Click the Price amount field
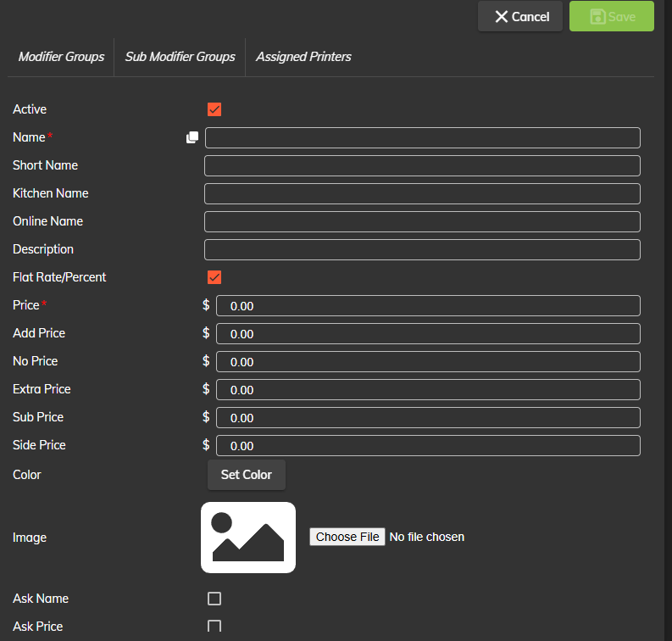The height and width of the screenshot is (641, 672). (x=428, y=306)
